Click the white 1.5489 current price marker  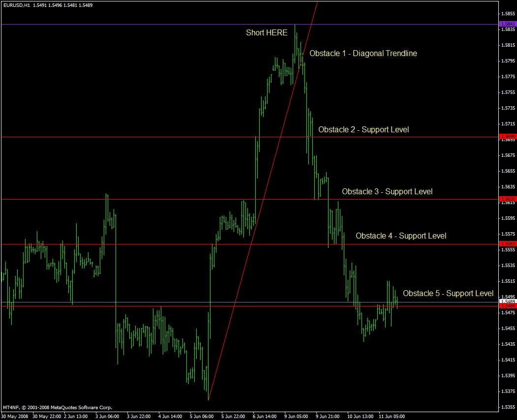click(507, 300)
